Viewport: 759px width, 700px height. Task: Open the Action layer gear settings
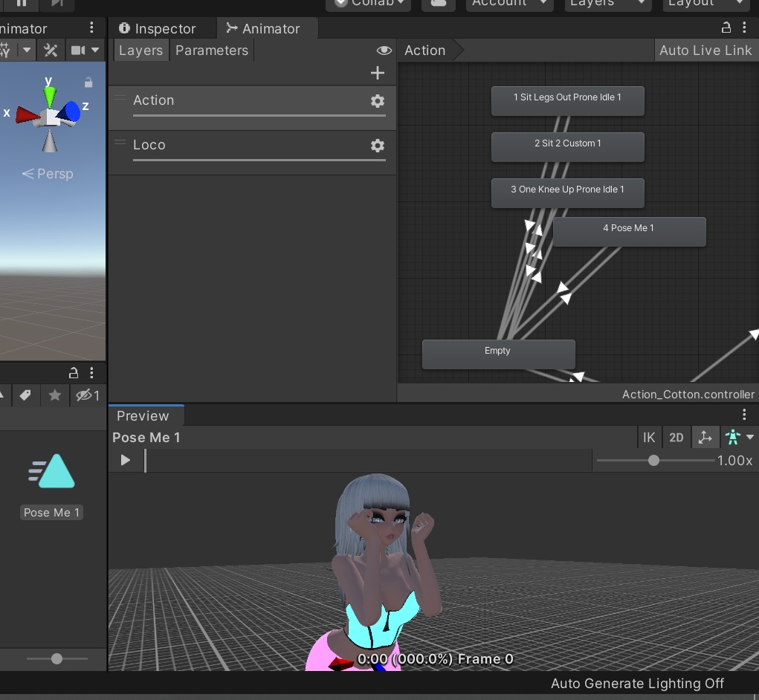click(x=378, y=101)
